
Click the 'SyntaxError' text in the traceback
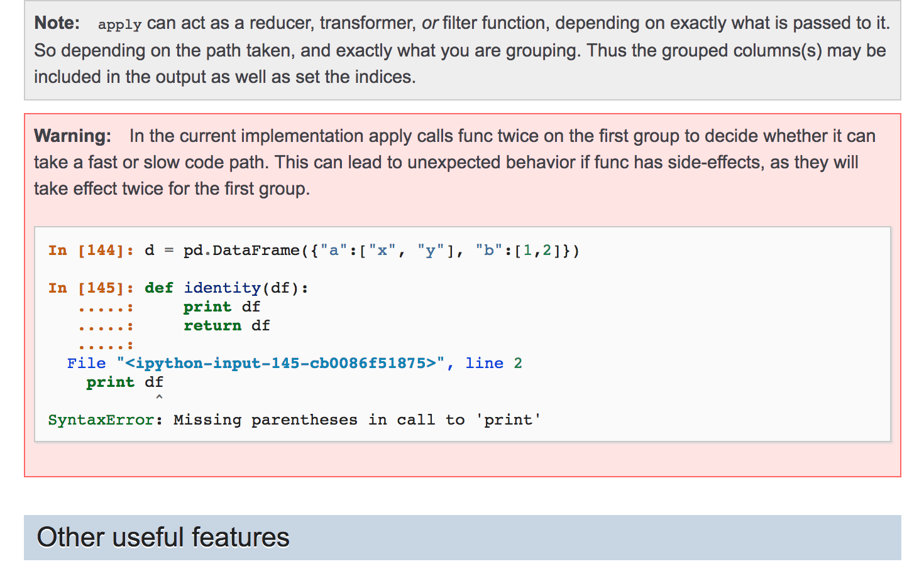(x=101, y=420)
